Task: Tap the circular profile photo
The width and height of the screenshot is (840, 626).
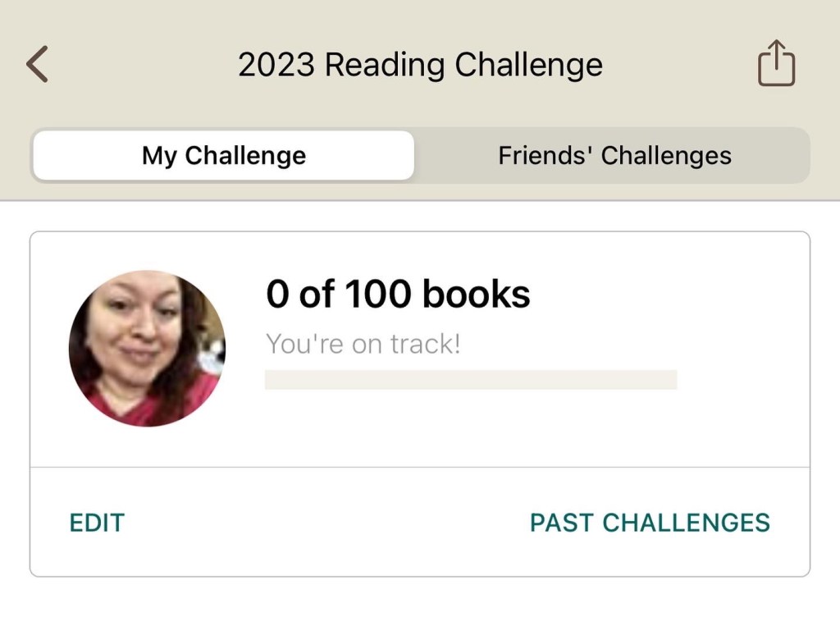Action: [147, 349]
